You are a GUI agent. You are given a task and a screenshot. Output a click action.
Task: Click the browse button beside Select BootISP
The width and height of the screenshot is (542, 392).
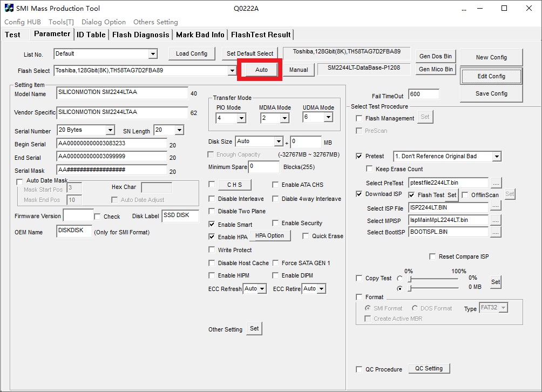pos(496,232)
